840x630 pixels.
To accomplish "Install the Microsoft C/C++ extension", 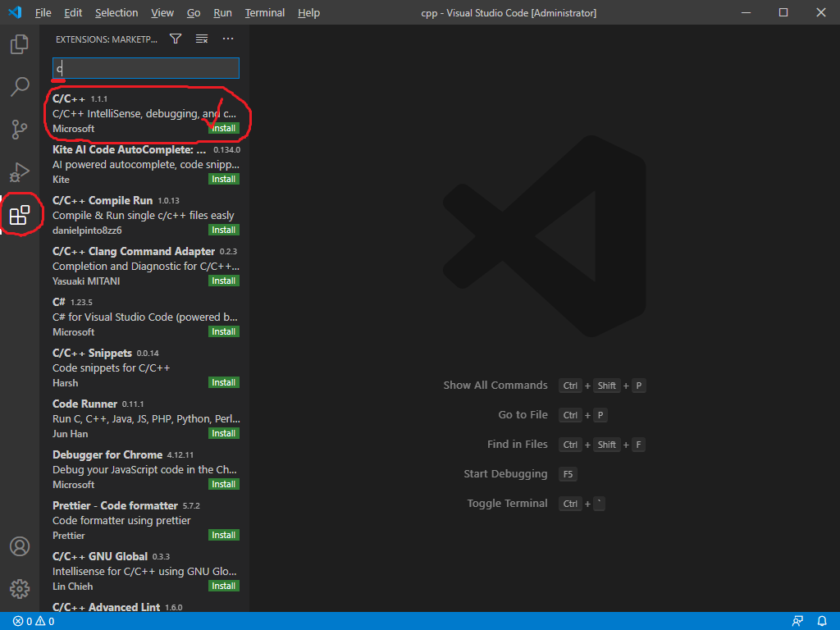I will (x=223, y=128).
